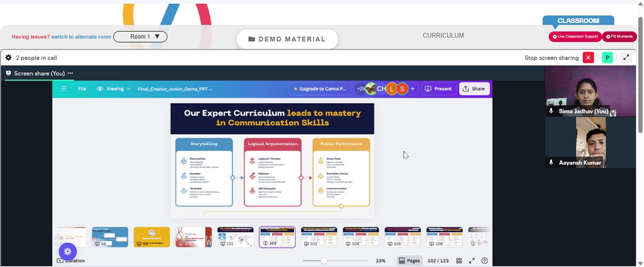Select slide thumbnail 106
Viewport: 644px width, 267px height.
(x=444, y=237)
